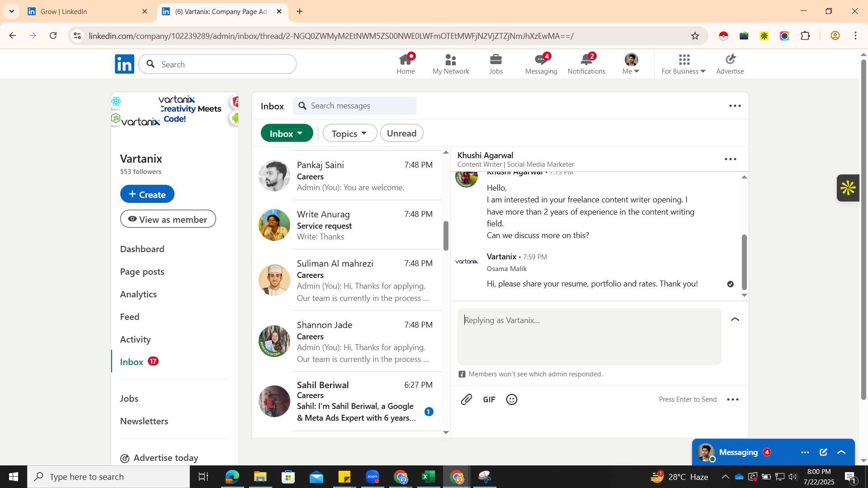Open Page posts in sidebar
868x488 pixels.
coord(142,272)
